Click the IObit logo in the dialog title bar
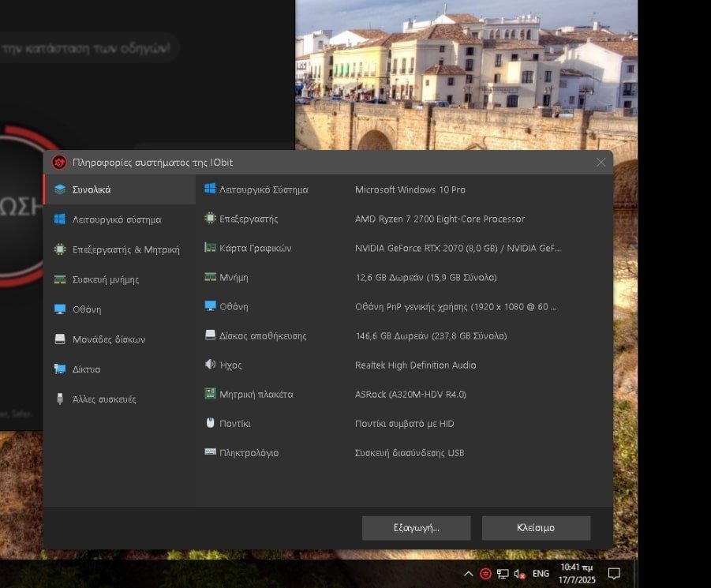The image size is (711, 588). coord(59,163)
